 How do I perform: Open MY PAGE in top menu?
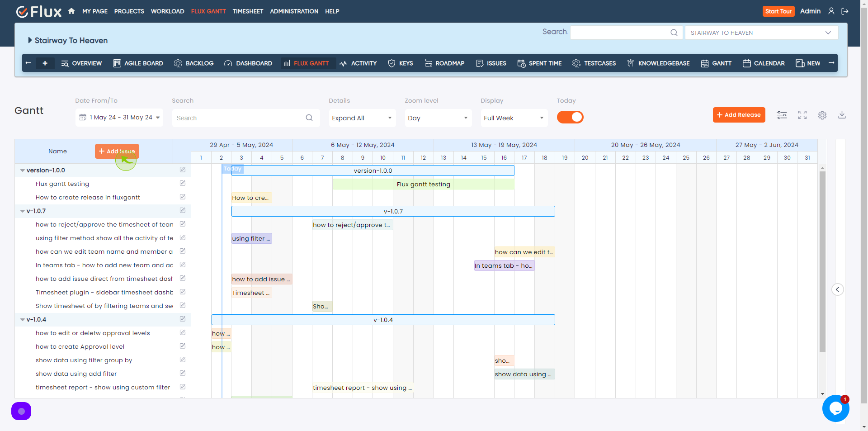click(95, 11)
